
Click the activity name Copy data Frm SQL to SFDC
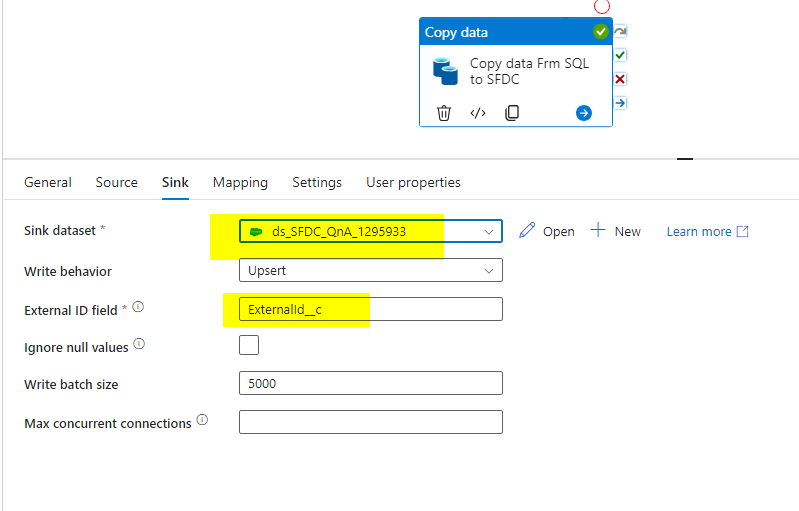tap(529, 71)
